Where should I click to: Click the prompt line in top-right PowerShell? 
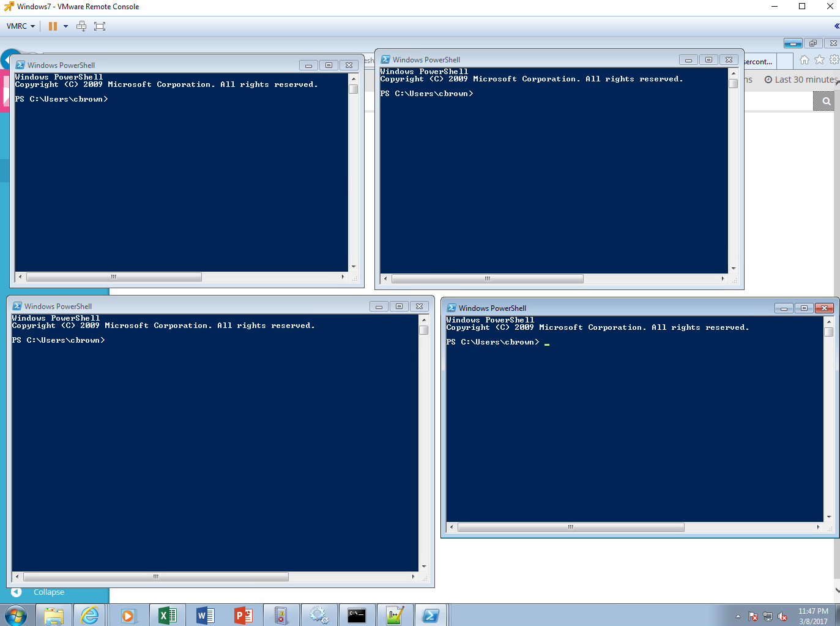pyautogui.click(x=426, y=94)
